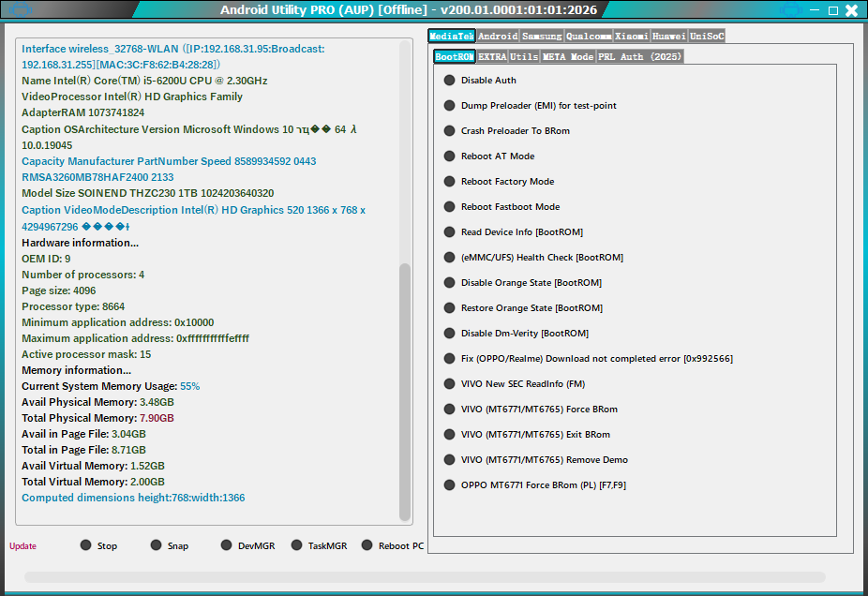Select Crash Preloader To BRom

pyautogui.click(x=450, y=131)
